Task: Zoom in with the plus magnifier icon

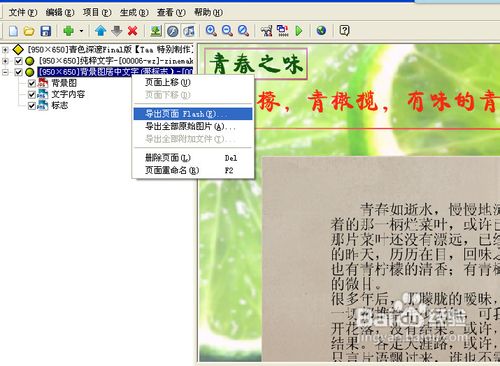Action: [211, 31]
